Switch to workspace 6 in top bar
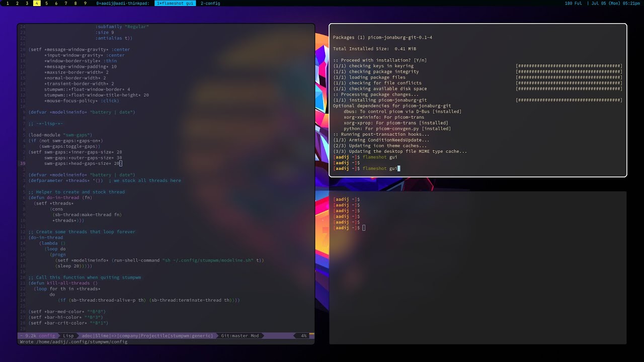644x362 pixels. pyautogui.click(x=56, y=3)
